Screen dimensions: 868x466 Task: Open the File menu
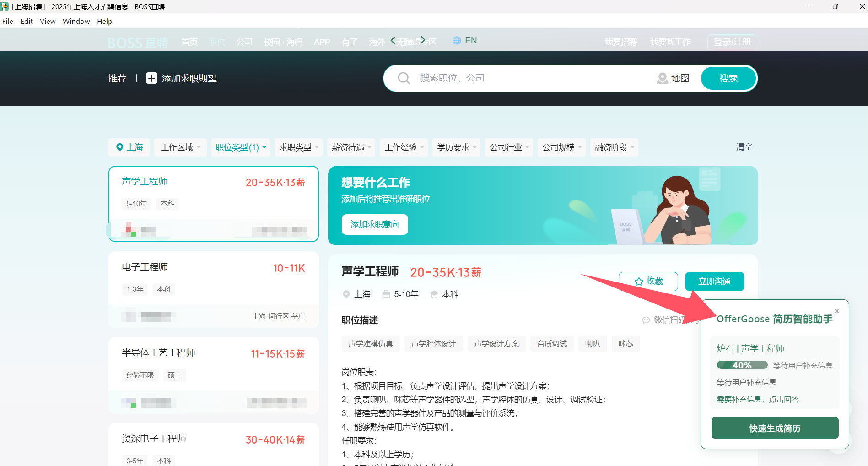coord(8,21)
